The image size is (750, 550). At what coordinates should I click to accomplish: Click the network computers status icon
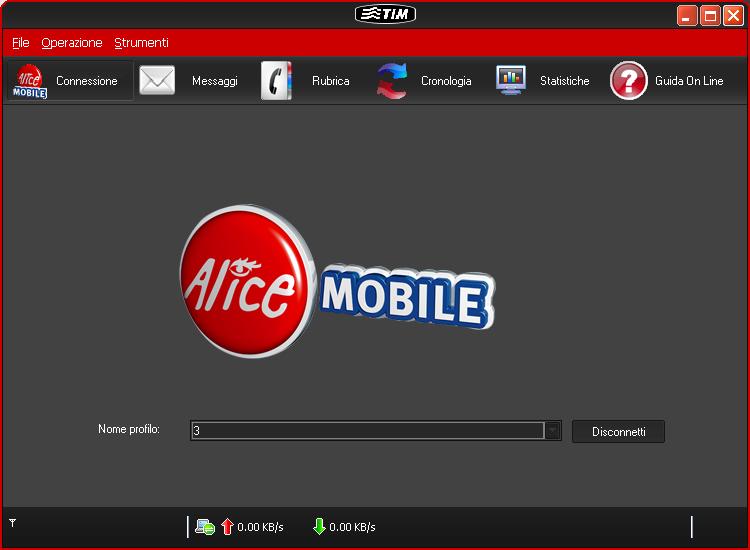pos(205,527)
